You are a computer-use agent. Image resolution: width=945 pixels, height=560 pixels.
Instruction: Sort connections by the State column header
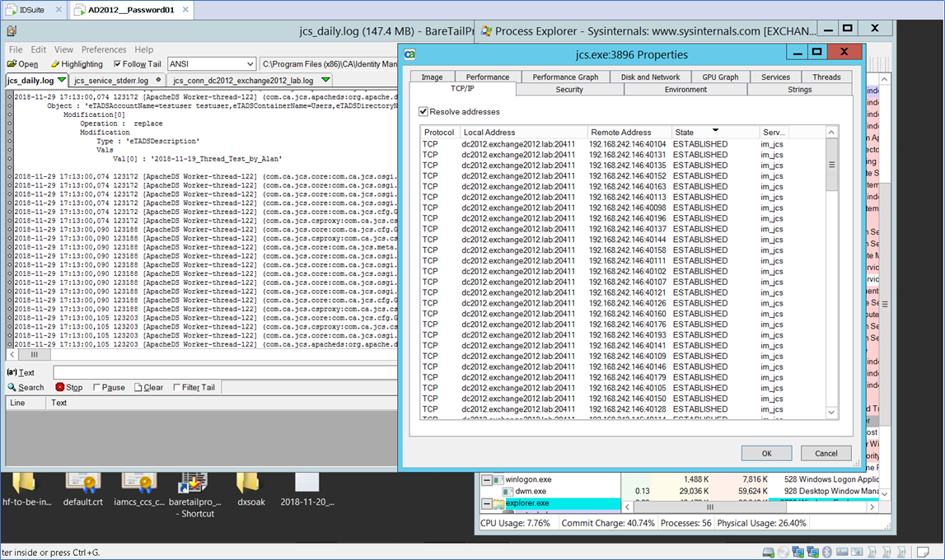click(715, 132)
